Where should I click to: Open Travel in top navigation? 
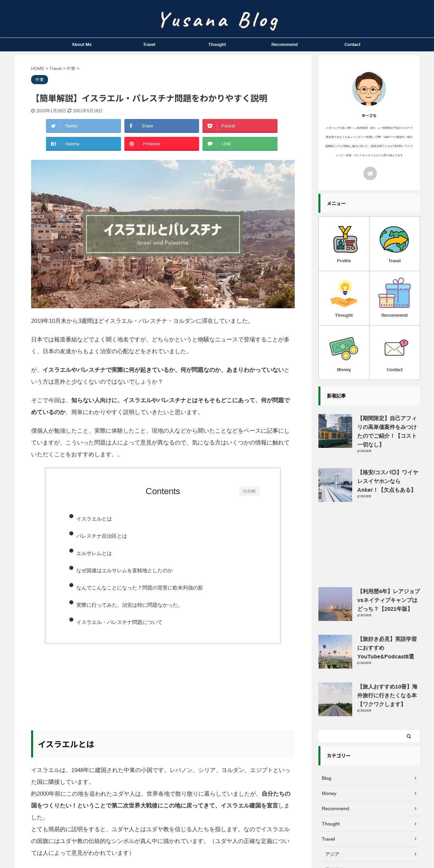click(149, 45)
